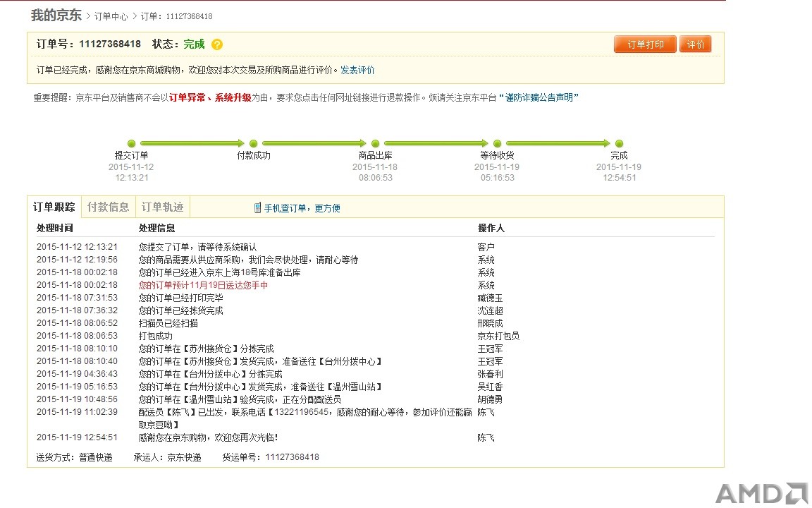Click entry 感谢您在京东购物,欢迎您再次光临!
The height and width of the screenshot is (508, 812).
[x=208, y=437]
